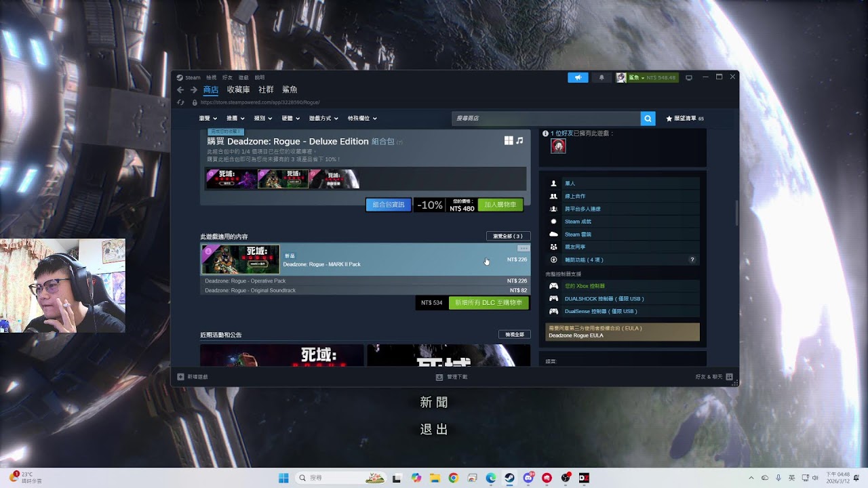Select Deadzone: Rogue - Original Soundtrack row
868x488 pixels.
pyautogui.click(x=365, y=290)
